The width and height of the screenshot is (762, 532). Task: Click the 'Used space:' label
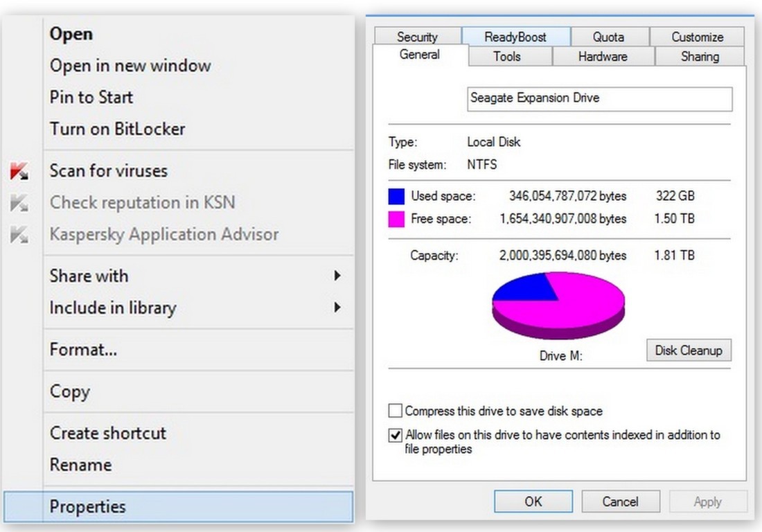[x=443, y=196]
